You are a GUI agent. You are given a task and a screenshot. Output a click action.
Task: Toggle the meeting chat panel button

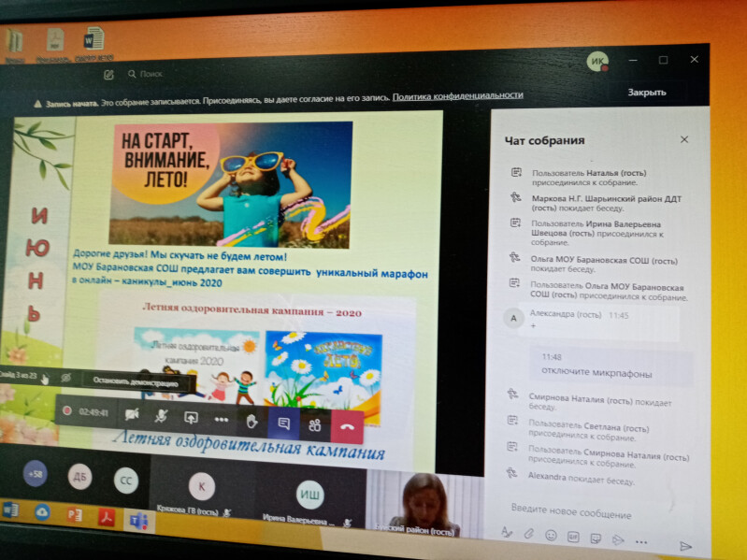tap(282, 423)
